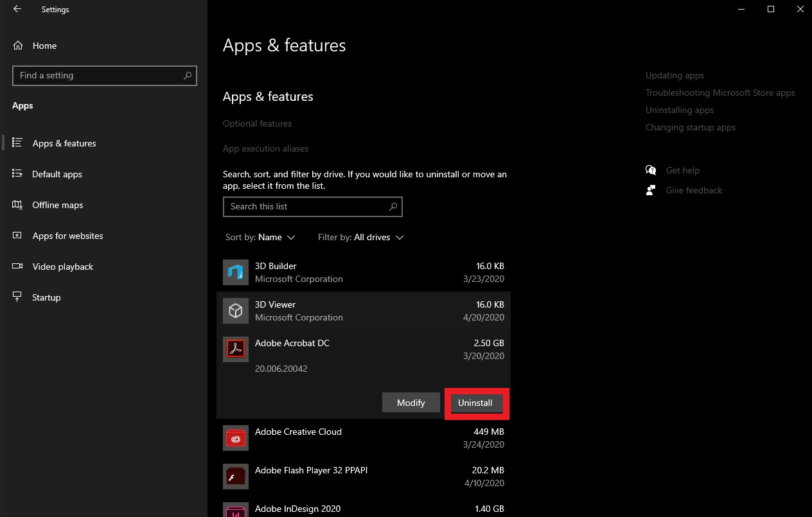
Task: Click the Get help chat icon
Action: click(x=651, y=170)
